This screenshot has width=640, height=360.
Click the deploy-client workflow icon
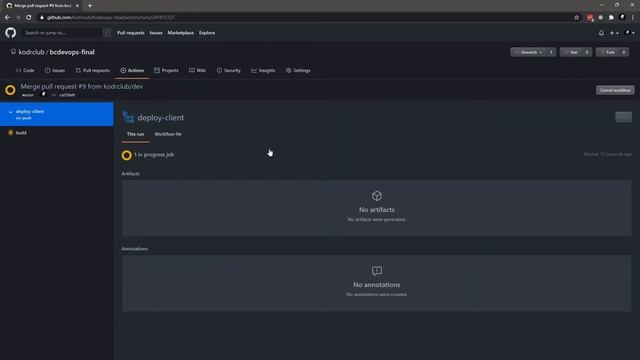click(128, 118)
